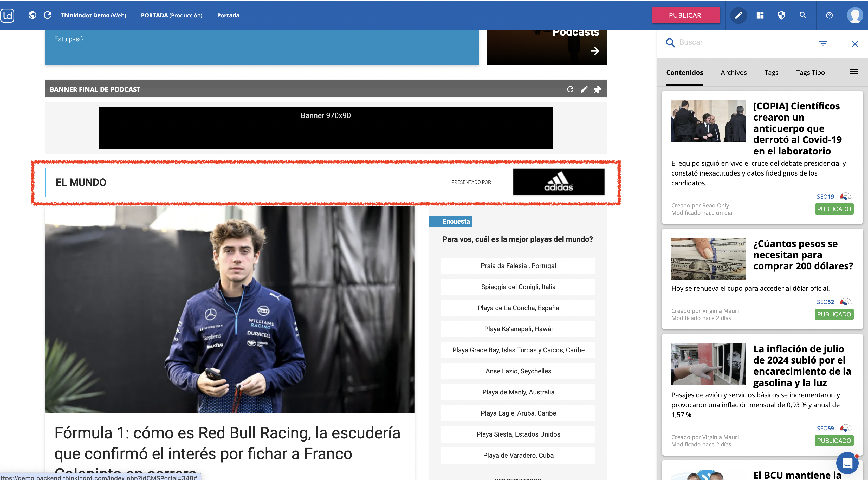Click the Buscar search input field
The height and width of the screenshot is (480, 868).
click(x=741, y=42)
